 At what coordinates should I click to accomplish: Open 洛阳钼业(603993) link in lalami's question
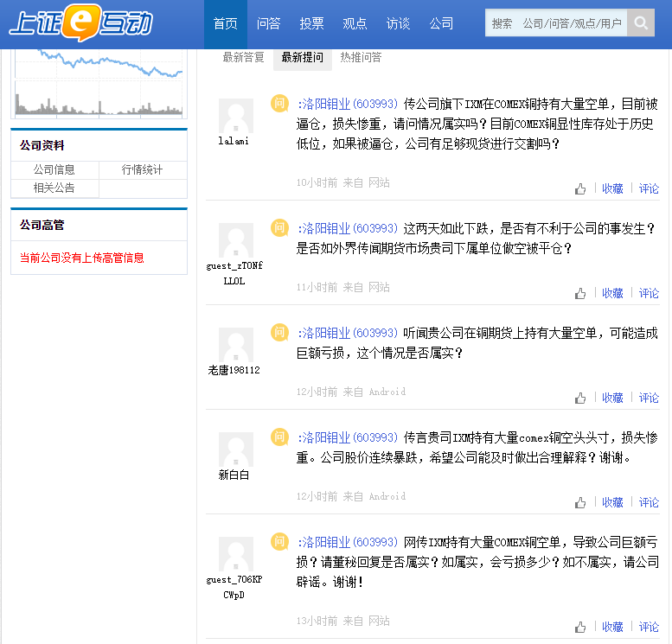[x=348, y=104]
